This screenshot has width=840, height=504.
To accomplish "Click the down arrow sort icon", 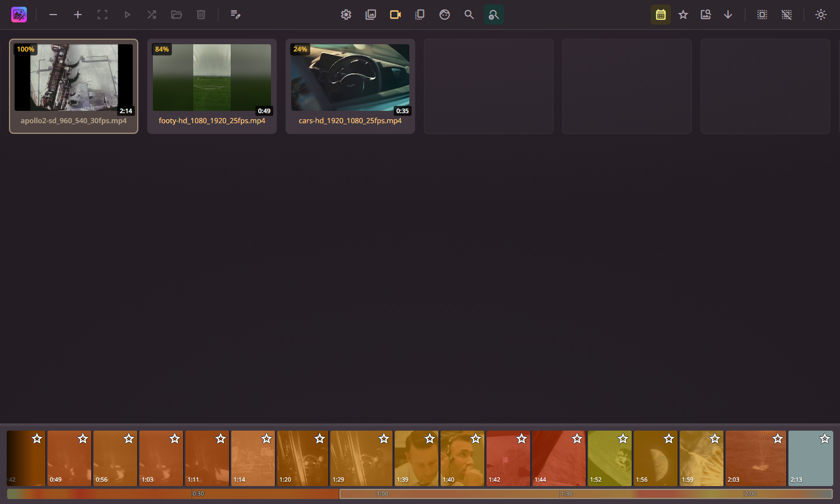I will pos(728,15).
